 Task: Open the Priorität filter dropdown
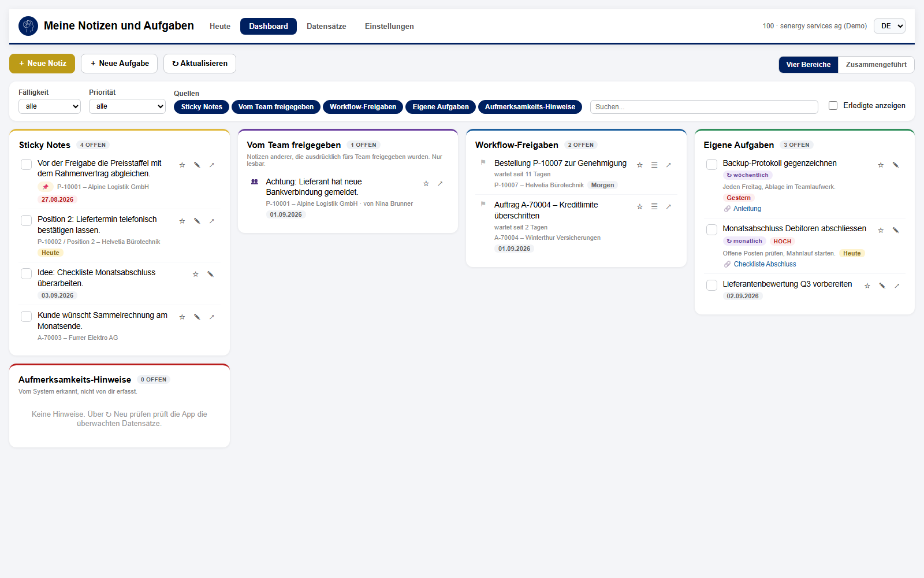(x=127, y=106)
